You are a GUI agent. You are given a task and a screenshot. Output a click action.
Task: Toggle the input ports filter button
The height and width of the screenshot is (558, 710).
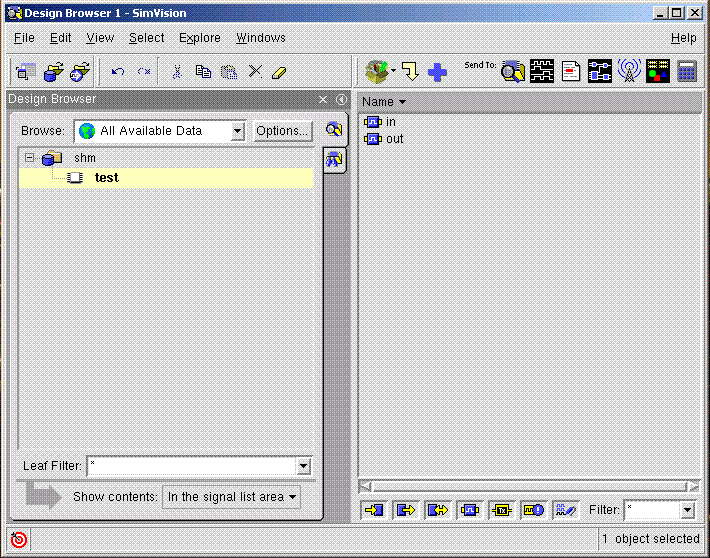(374, 510)
